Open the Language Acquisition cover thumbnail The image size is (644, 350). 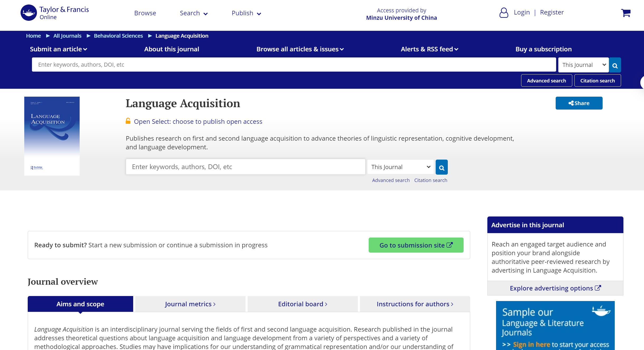pyautogui.click(x=52, y=136)
